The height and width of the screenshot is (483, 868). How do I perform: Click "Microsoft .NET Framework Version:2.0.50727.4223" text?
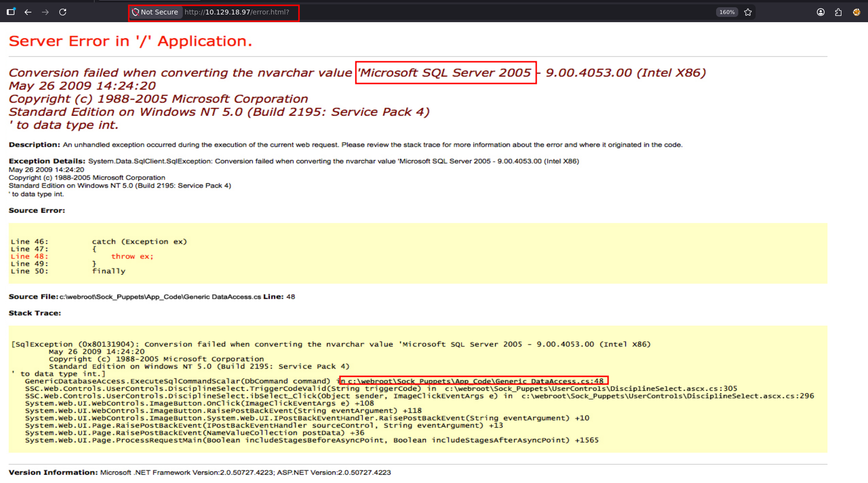coord(187,472)
